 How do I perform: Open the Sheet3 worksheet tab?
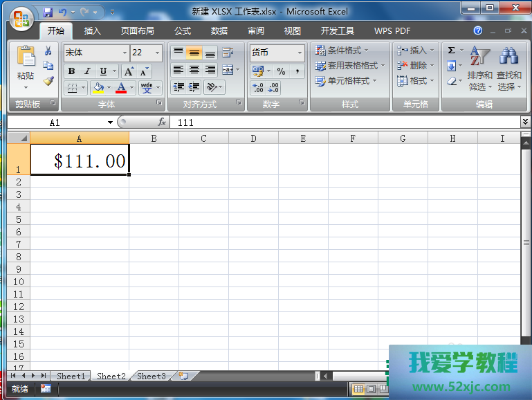151,376
